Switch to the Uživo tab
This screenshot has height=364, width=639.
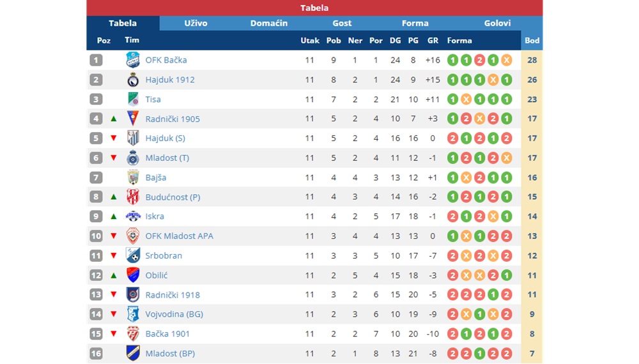click(x=196, y=23)
